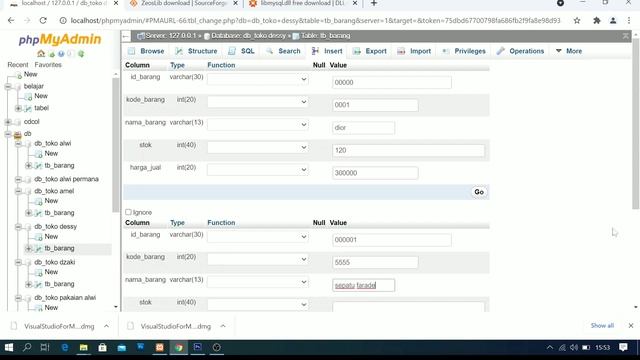640x360 pixels.
Task: Open tb_barang table under db_toko amel
Action: (x=59, y=213)
